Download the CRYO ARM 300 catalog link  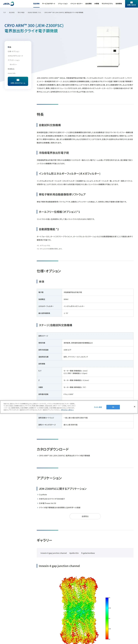point(64,456)
